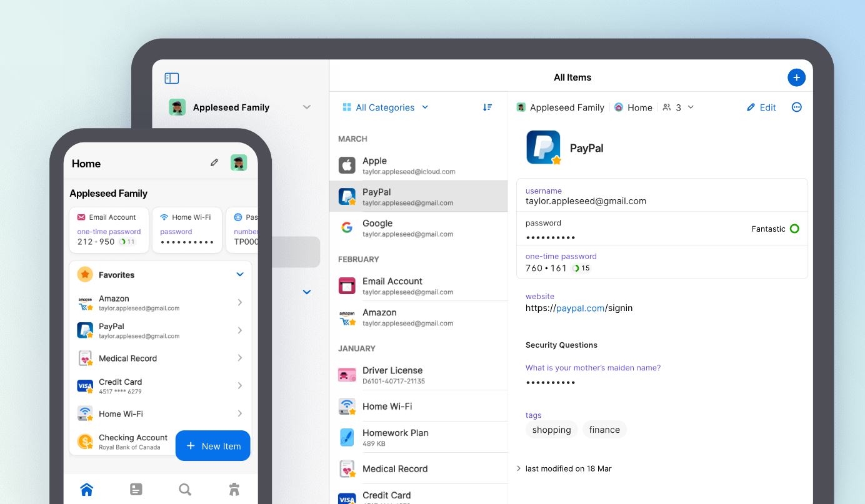Tap the Checking Account coin icon on phone

coord(85,442)
